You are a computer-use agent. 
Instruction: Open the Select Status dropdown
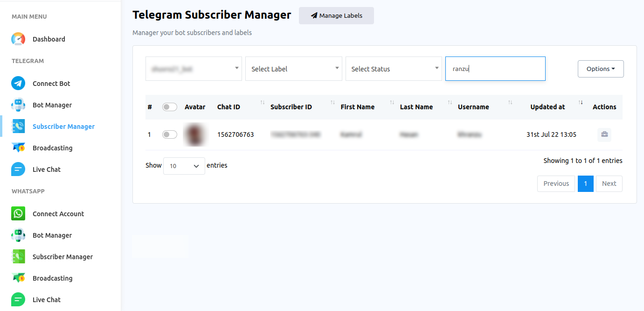(394, 69)
